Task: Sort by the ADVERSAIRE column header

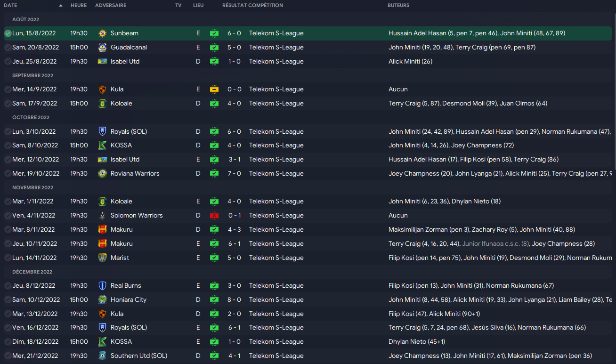Action: point(111,6)
